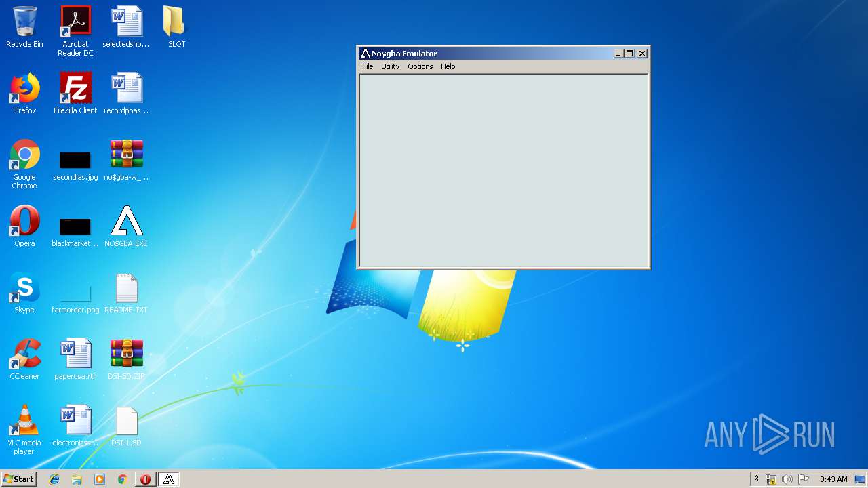Select the README.TXT file icon
Viewport: 868px width, 488px height.
coord(126,293)
